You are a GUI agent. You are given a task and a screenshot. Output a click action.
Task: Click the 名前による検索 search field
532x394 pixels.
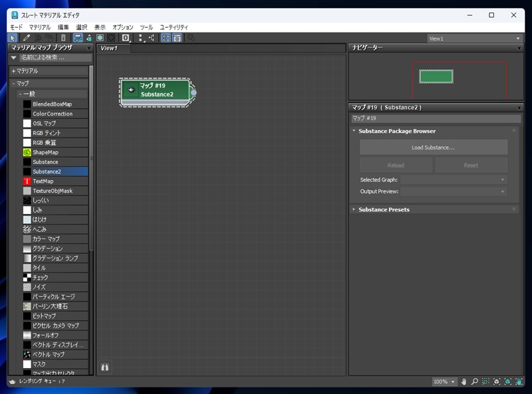53,58
